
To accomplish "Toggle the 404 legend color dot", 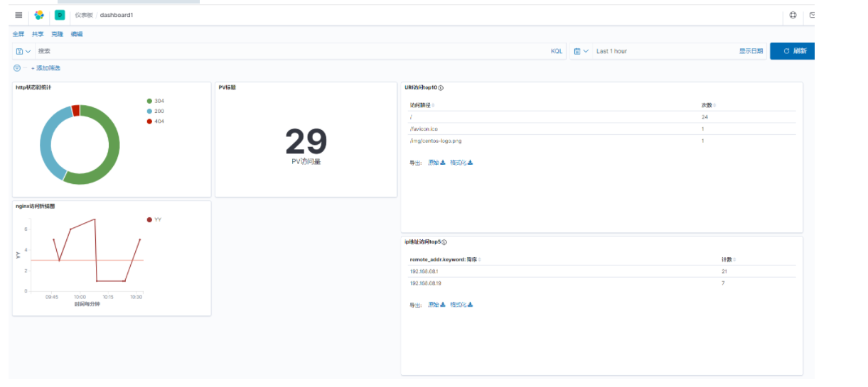I will tap(149, 121).
